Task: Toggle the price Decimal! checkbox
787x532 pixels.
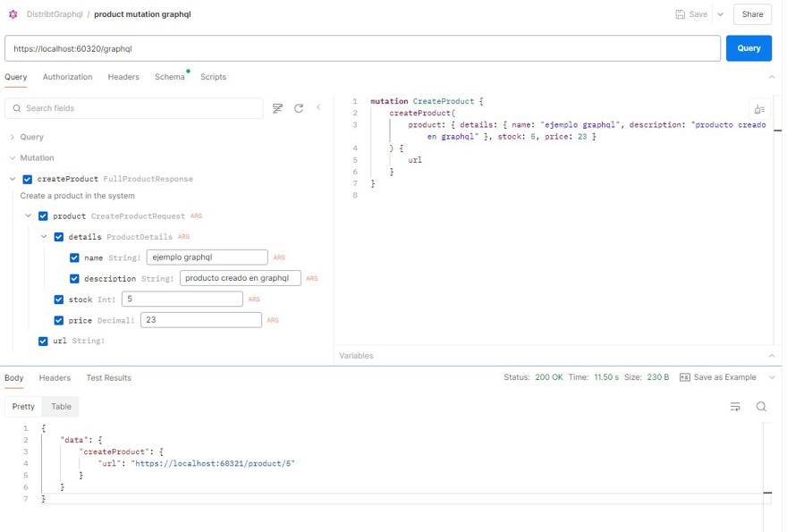Action: (x=59, y=320)
